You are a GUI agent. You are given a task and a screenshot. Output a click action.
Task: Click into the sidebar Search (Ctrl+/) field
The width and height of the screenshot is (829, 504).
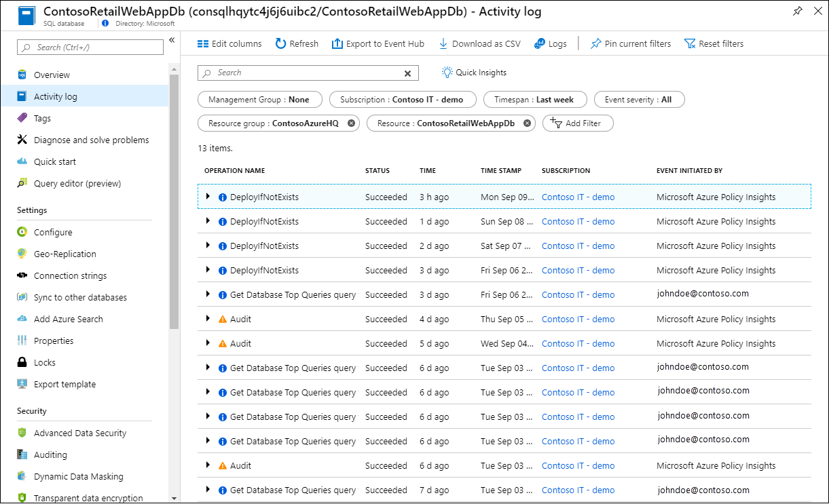click(91, 47)
